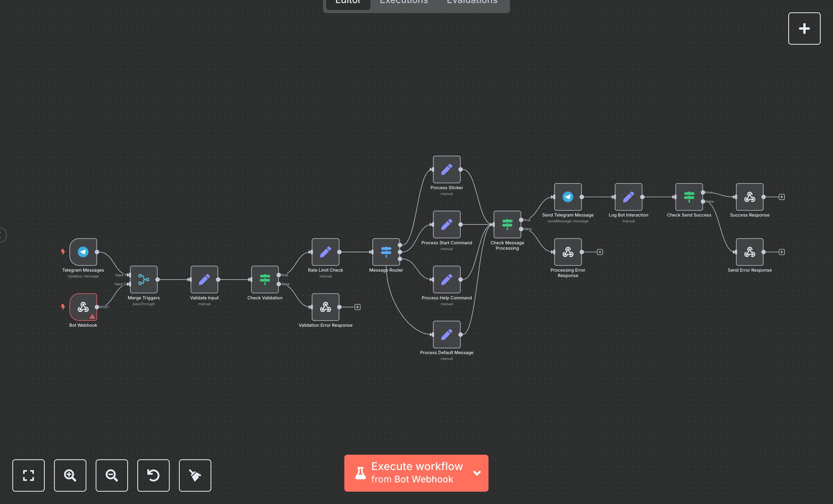The width and height of the screenshot is (833, 504).
Task: Zoom in on the canvas
Action: pyautogui.click(x=70, y=475)
